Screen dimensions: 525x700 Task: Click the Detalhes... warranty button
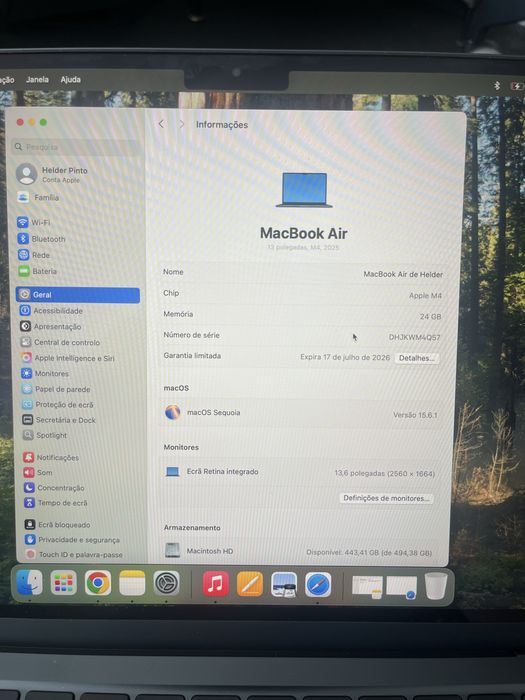pyautogui.click(x=417, y=358)
